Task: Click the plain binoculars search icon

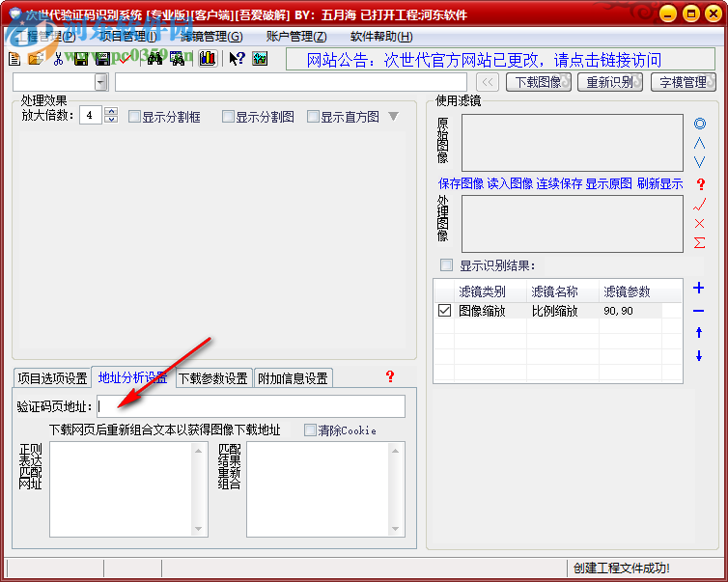Action: tap(154, 59)
